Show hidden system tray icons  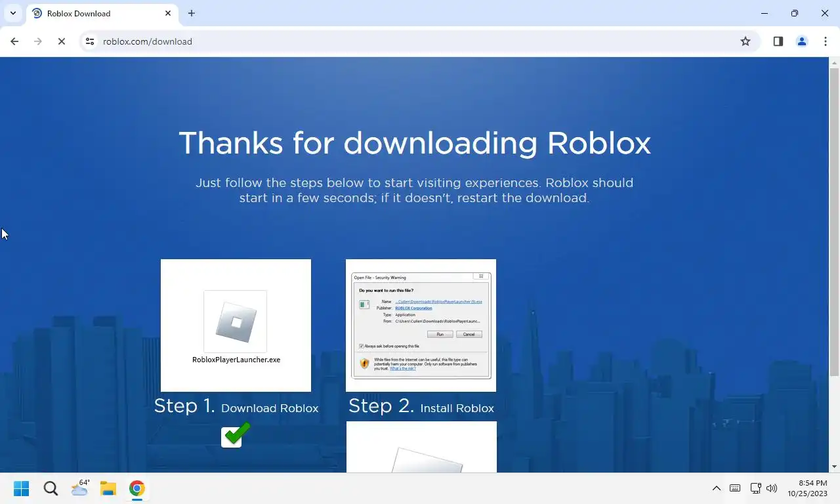click(717, 488)
